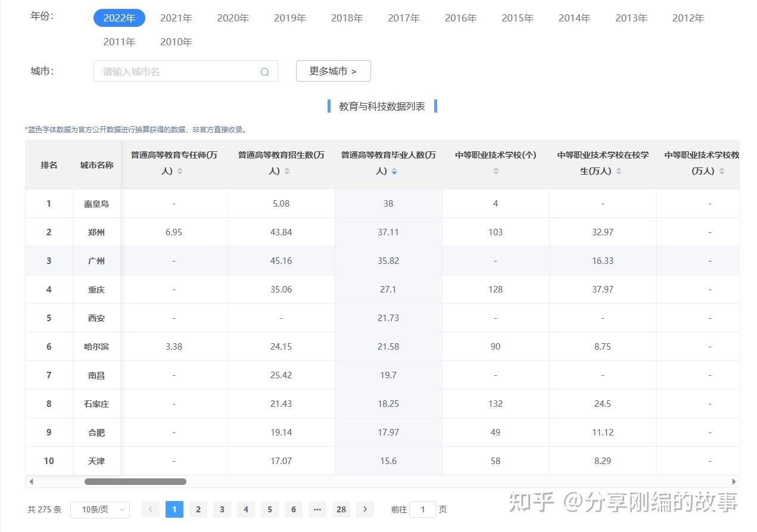Click the 24.5 students value for 石家庄
Screen dimensions: 757x532
(x=603, y=404)
